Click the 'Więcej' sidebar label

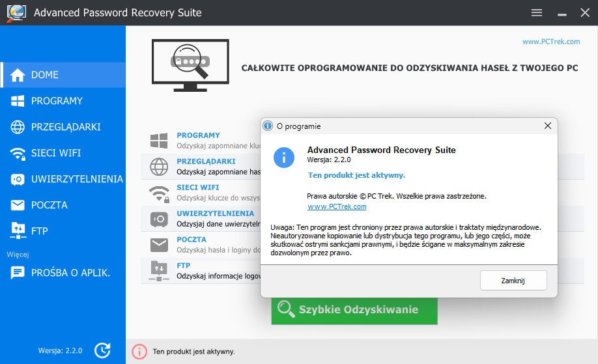[18, 254]
